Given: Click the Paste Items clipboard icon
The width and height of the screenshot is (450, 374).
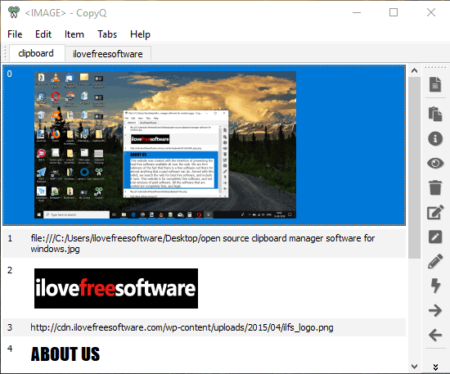Looking at the screenshot, I should coord(435,114).
